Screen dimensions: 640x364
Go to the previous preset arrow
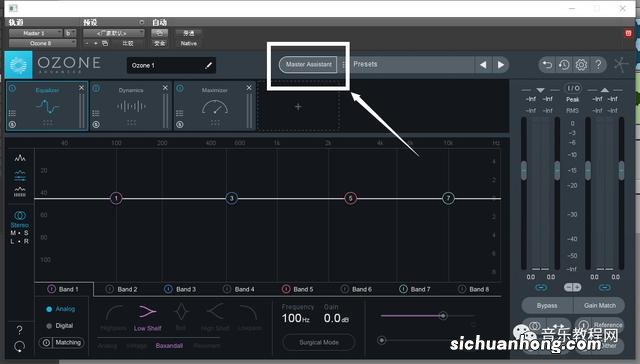click(x=483, y=64)
